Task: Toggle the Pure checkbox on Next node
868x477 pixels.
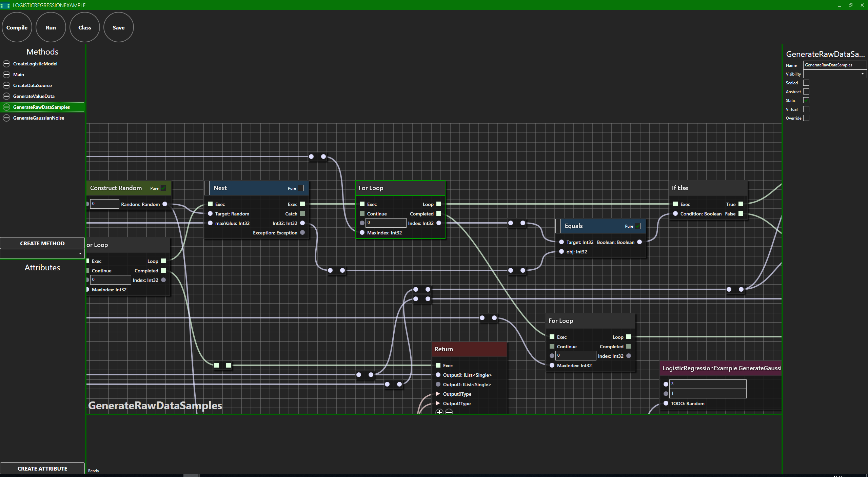Action: click(x=301, y=188)
